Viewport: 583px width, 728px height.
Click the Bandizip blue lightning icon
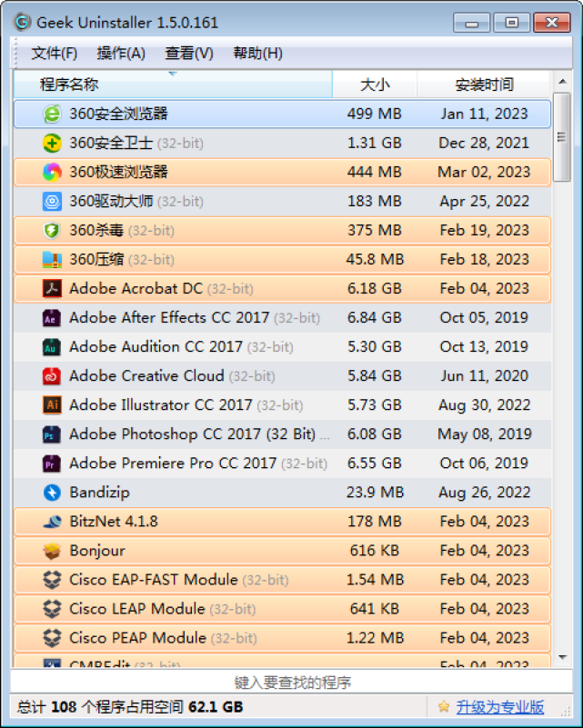click(52, 493)
